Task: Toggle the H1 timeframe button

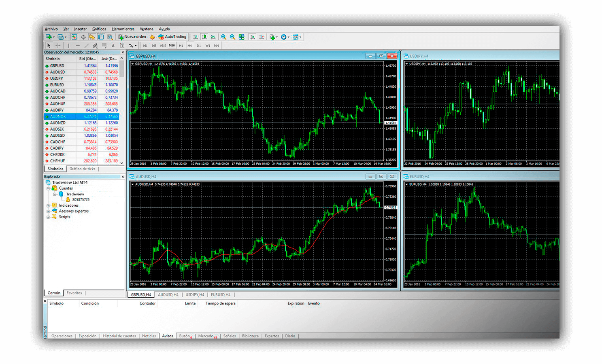Action: [181, 46]
